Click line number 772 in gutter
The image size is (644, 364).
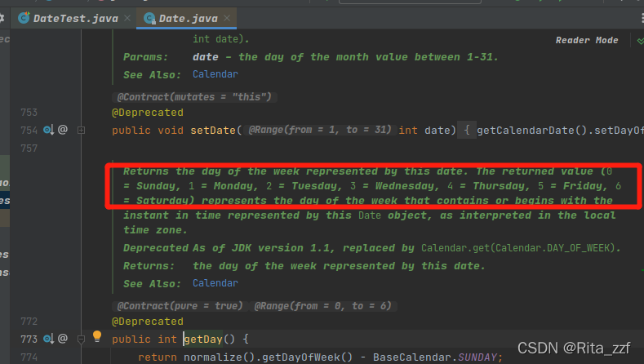[29, 322]
